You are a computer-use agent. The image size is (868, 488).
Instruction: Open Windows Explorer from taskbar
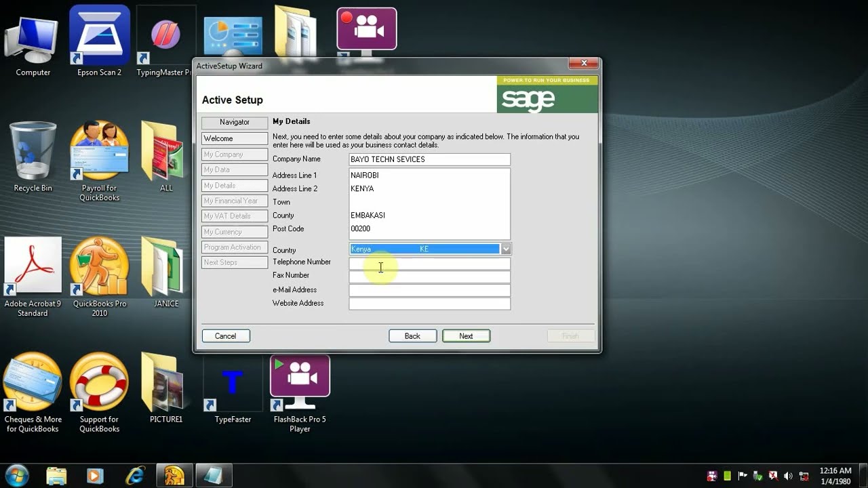pyautogui.click(x=57, y=476)
